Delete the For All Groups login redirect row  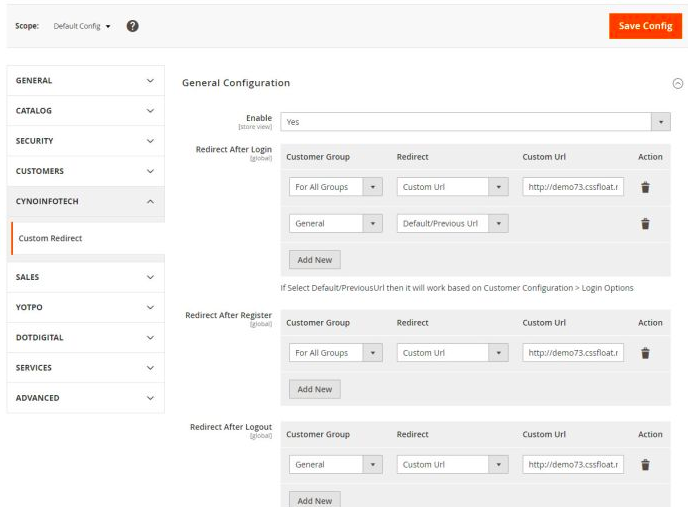click(645, 187)
